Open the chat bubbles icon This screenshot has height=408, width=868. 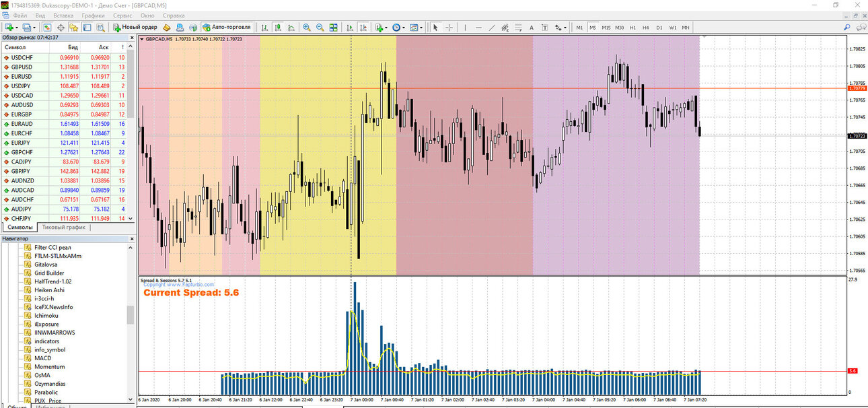tap(861, 28)
